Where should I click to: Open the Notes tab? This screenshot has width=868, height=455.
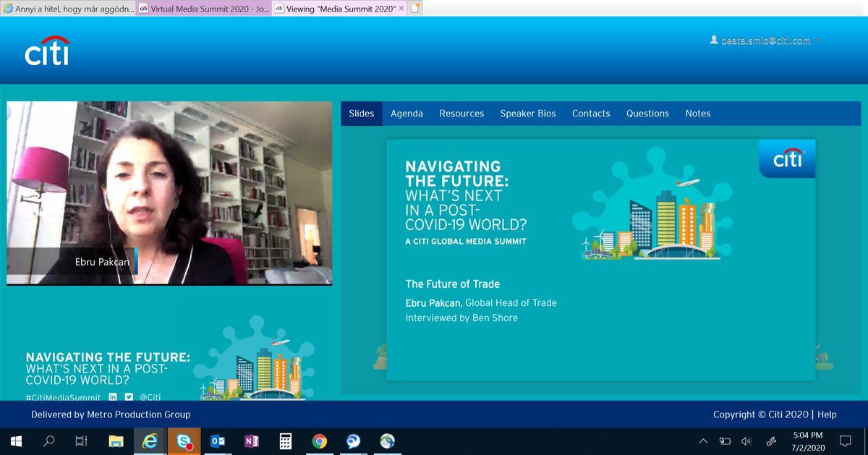(698, 114)
